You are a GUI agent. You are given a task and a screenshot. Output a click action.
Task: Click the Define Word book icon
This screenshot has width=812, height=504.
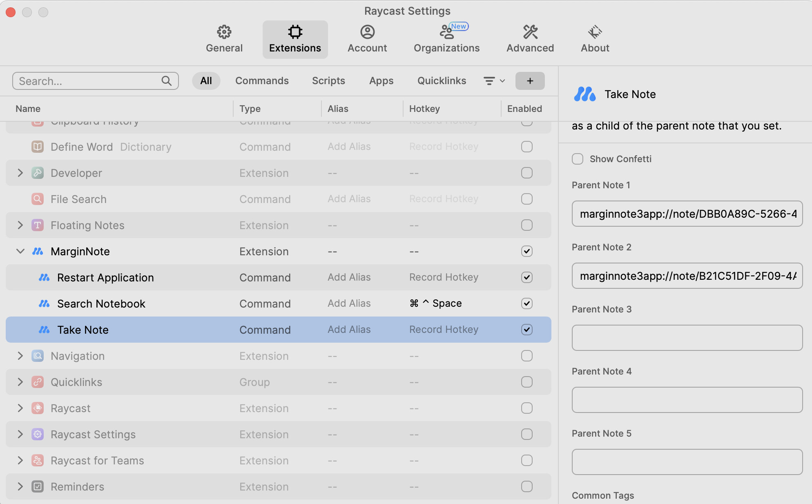pos(38,147)
